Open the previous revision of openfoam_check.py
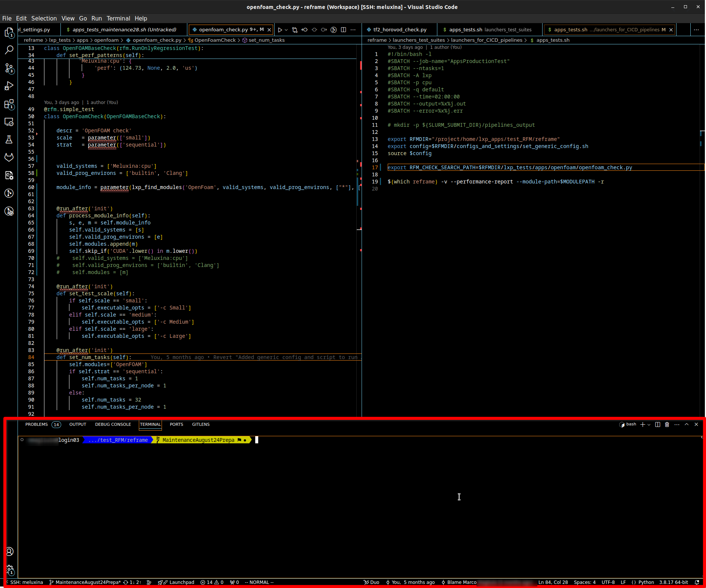The height and width of the screenshot is (588, 706). (x=304, y=30)
